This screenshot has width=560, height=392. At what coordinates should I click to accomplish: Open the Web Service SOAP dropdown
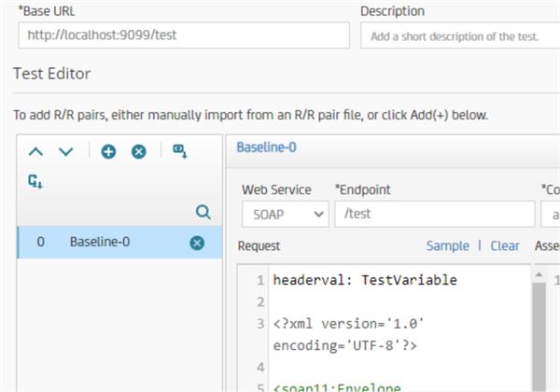pos(285,215)
